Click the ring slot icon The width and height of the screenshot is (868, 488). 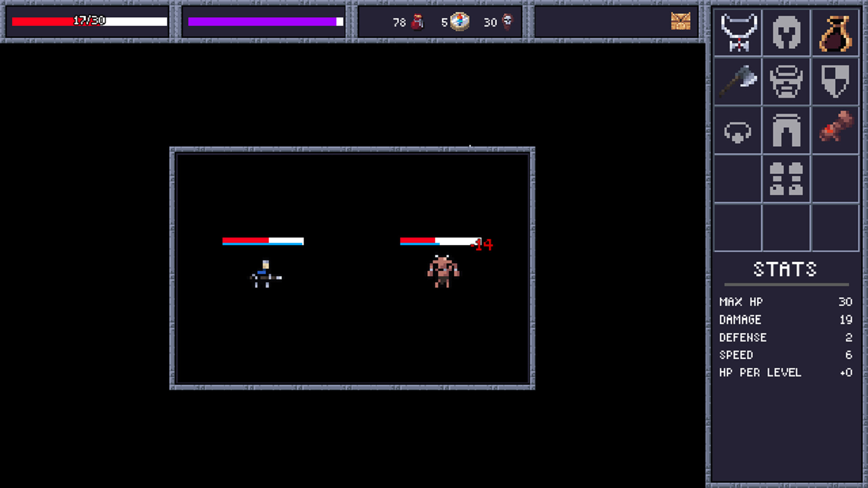tap(737, 131)
